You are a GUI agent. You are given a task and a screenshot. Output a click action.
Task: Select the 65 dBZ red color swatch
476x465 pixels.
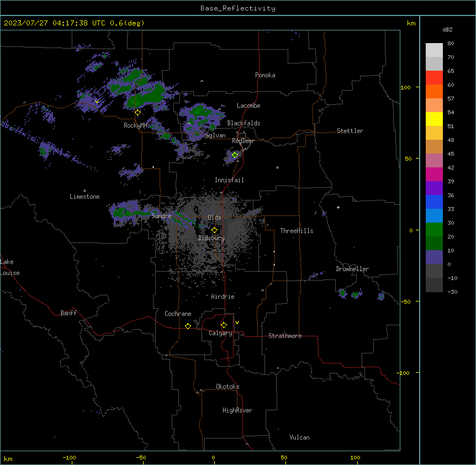click(x=434, y=78)
